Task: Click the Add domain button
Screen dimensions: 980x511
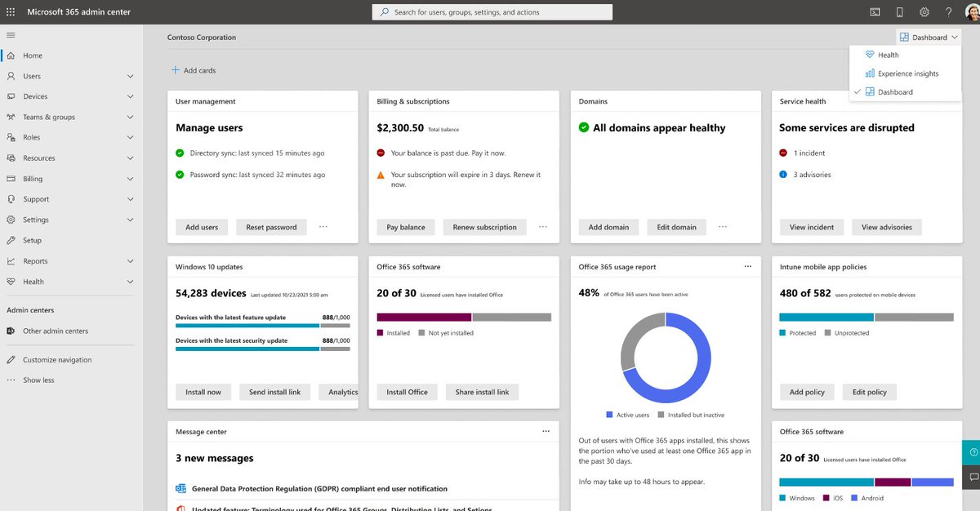Action: click(x=608, y=227)
